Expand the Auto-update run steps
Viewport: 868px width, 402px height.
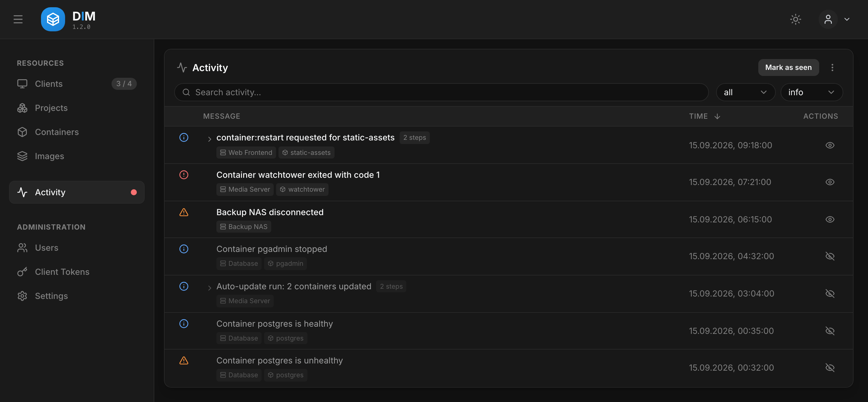(209, 288)
